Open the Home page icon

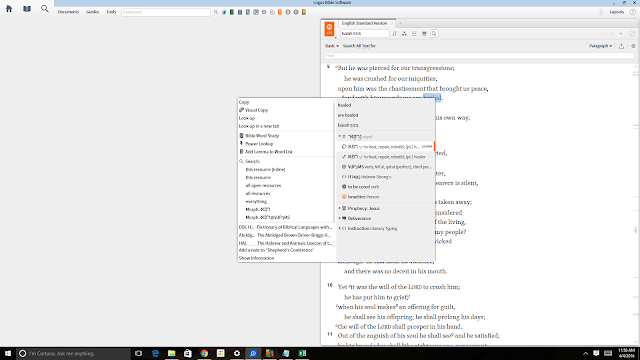(9, 9)
